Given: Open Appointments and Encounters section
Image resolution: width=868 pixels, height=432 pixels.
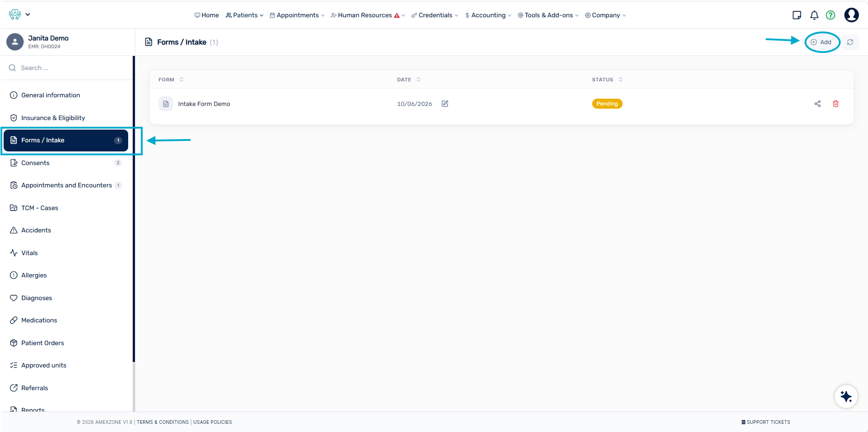Looking at the screenshot, I should (66, 185).
